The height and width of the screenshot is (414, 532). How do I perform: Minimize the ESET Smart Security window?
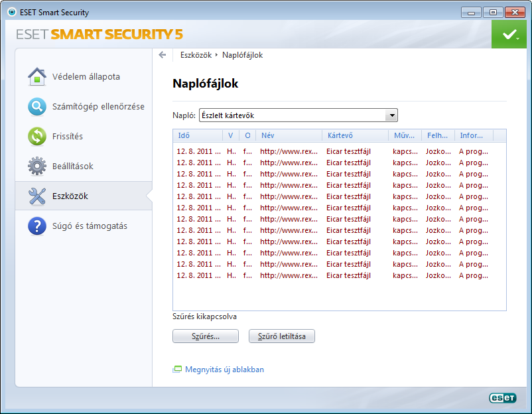(x=471, y=13)
